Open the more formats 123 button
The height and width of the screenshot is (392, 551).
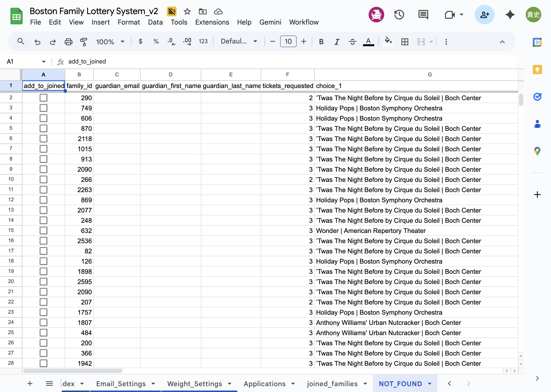click(203, 42)
